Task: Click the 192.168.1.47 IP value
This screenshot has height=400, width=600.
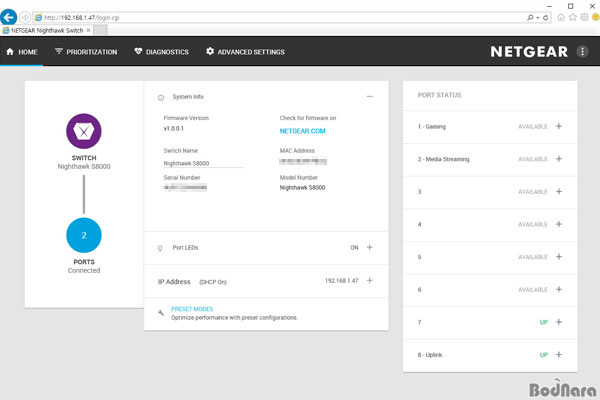Action: [342, 281]
